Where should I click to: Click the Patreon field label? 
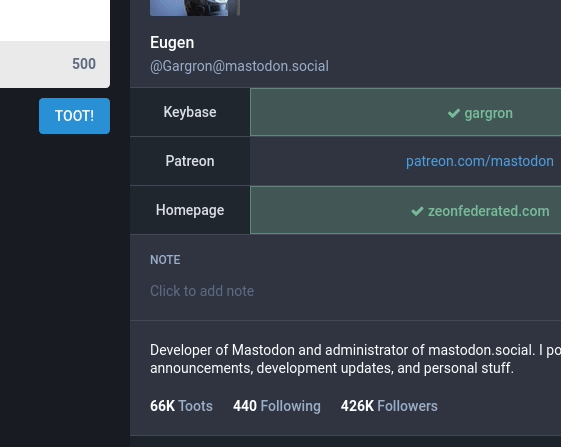click(x=190, y=161)
